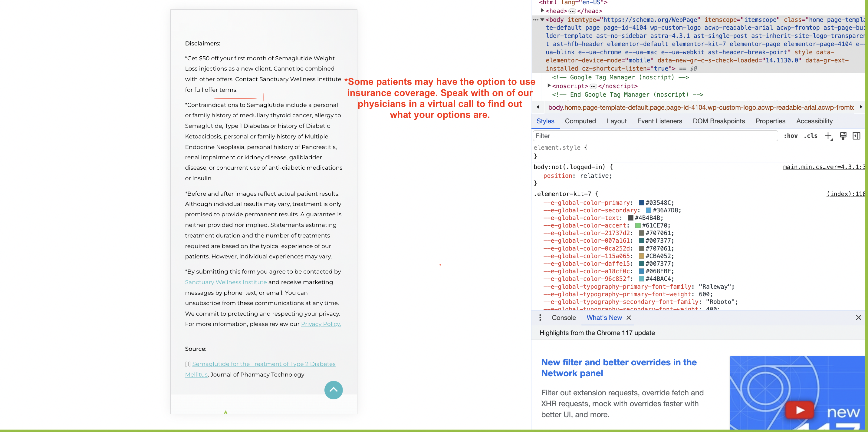This screenshot has height=432, width=868.
Task: Close the bottom drawer panel
Action: point(858,318)
